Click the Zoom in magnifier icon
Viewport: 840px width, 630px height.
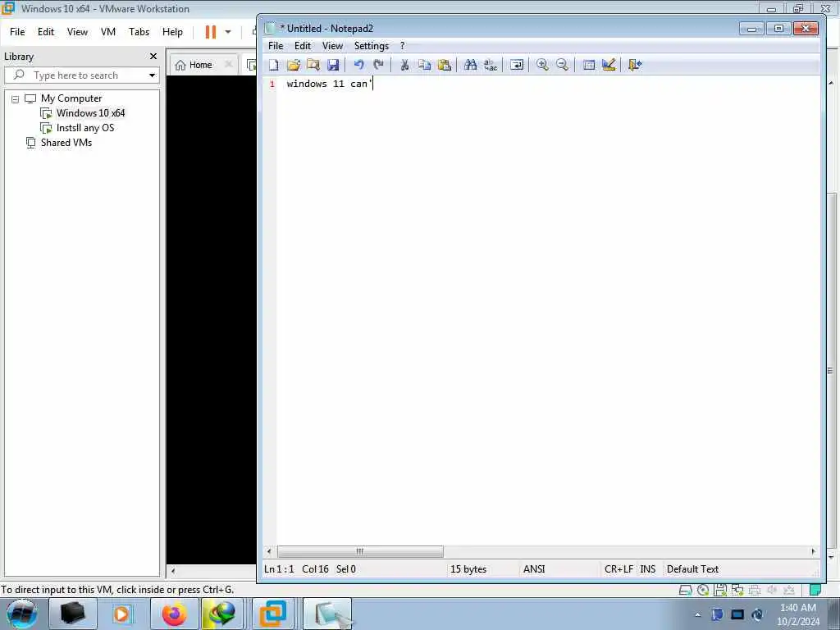[542, 65]
